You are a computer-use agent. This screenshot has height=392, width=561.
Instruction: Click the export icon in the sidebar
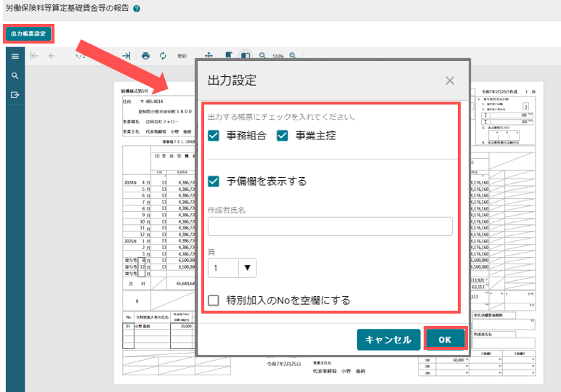pos(15,94)
